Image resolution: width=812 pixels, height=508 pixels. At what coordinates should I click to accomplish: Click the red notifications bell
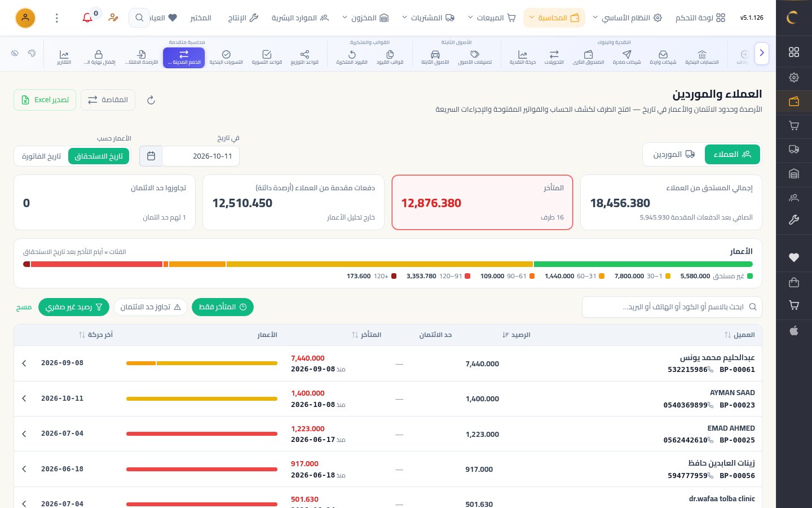[87, 17]
